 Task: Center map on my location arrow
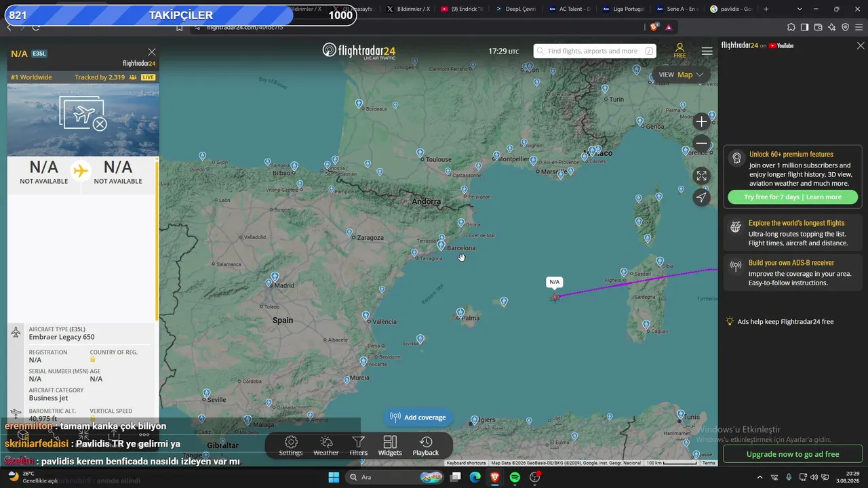click(x=702, y=197)
